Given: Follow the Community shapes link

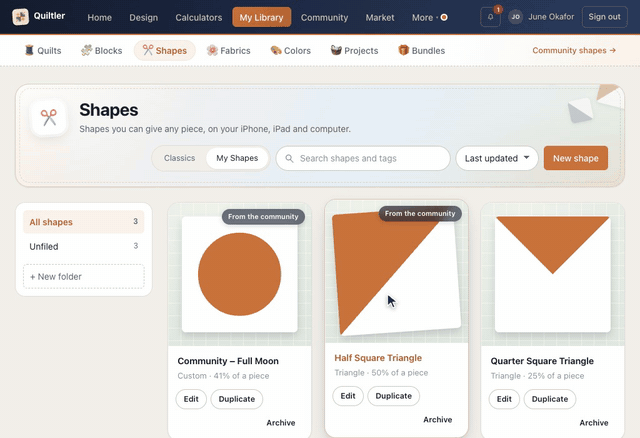Looking at the screenshot, I should 574,50.
